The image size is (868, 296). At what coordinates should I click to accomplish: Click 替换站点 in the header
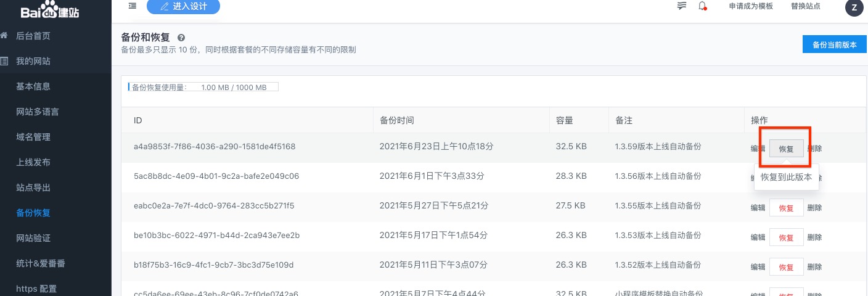pos(805,6)
